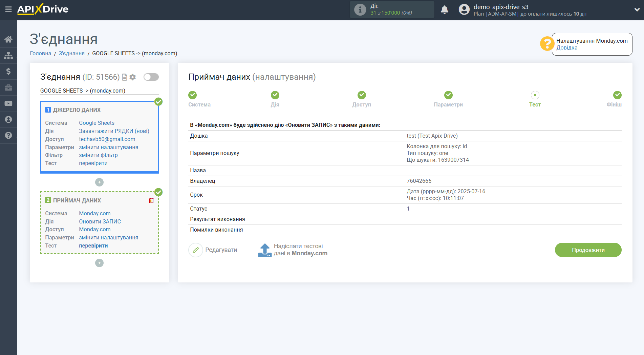Click the actions counter 31 з 150'000
The height and width of the screenshot is (355, 644).
pyautogui.click(x=391, y=13)
